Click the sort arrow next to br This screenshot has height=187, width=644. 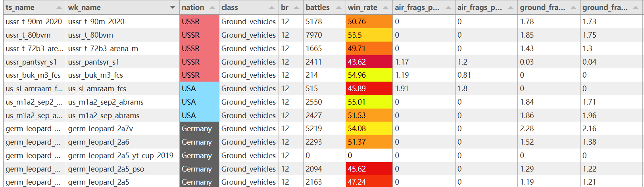[x=296, y=8]
